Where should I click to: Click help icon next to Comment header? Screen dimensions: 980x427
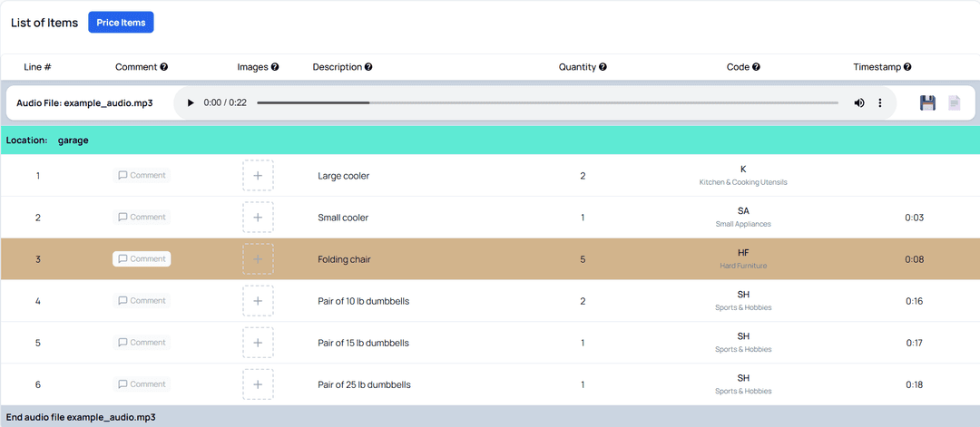164,67
